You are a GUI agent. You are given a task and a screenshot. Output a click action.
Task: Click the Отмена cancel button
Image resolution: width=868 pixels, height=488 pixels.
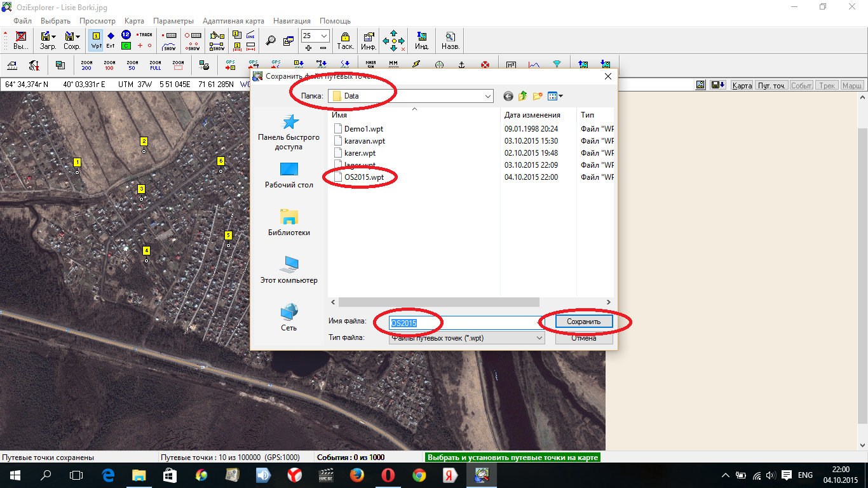click(583, 338)
